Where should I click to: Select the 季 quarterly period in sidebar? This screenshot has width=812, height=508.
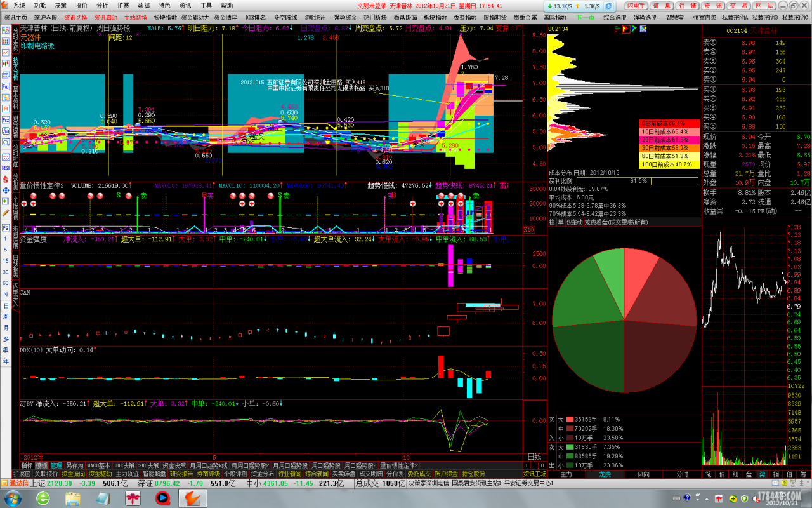coord(6,350)
